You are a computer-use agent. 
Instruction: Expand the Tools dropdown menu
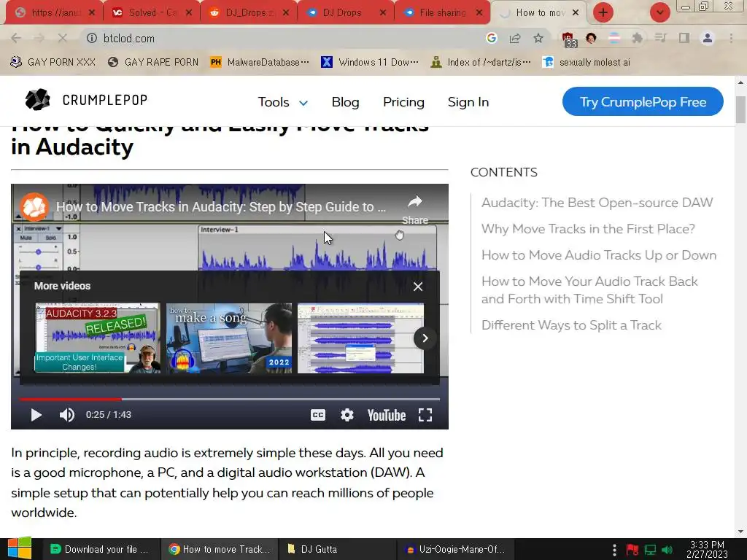tap(283, 102)
